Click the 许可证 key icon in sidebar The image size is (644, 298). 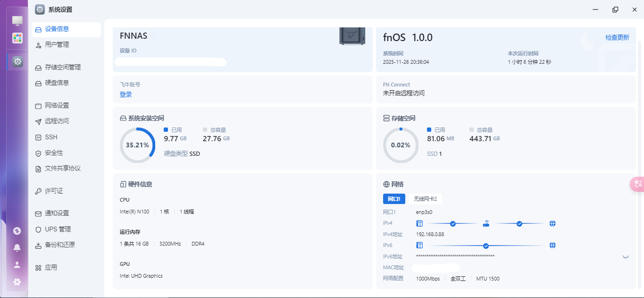pos(39,191)
